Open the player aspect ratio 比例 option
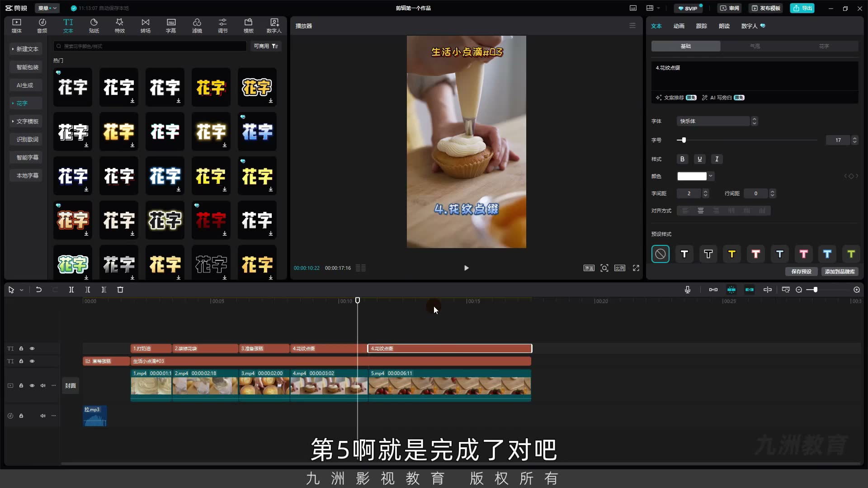868x488 pixels. coord(620,268)
